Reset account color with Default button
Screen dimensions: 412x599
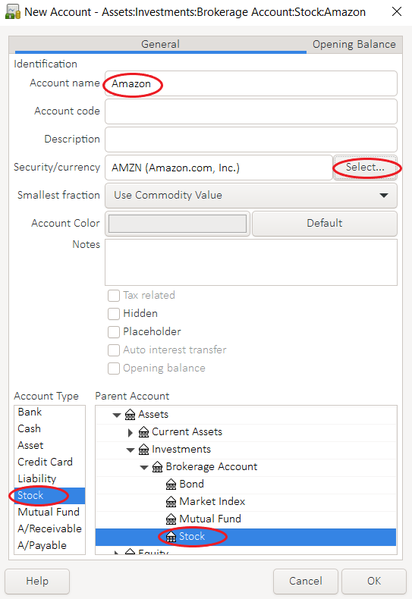[x=324, y=223]
